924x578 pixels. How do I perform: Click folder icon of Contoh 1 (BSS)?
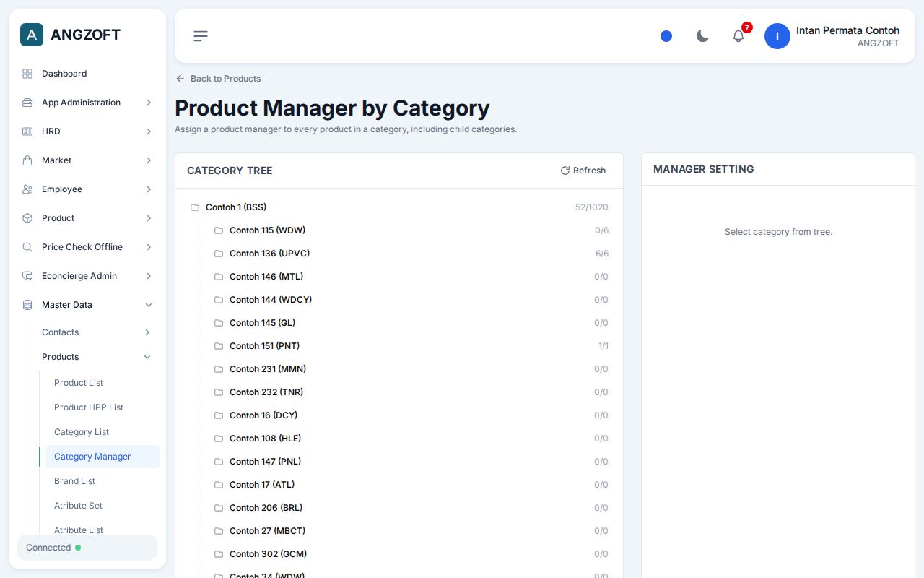195,207
